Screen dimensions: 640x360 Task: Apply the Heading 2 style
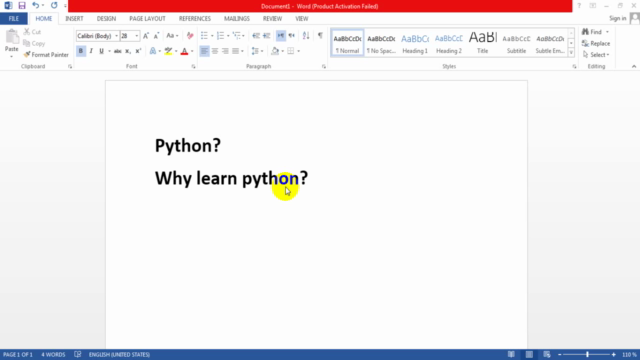[x=449, y=42]
